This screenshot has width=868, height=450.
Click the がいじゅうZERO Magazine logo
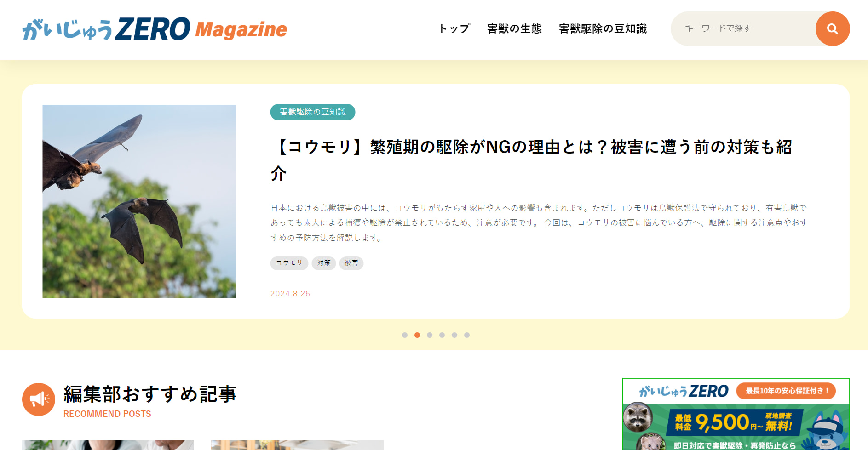click(155, 29)
